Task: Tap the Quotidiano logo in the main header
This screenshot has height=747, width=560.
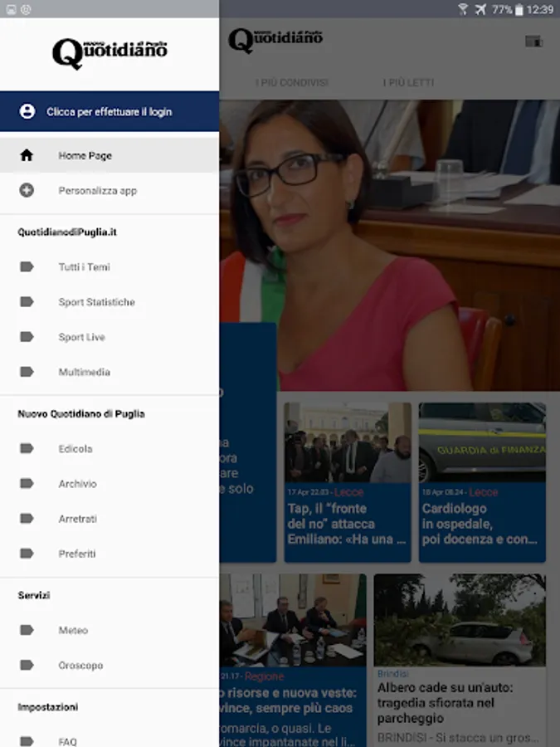Action: [275, 40]
